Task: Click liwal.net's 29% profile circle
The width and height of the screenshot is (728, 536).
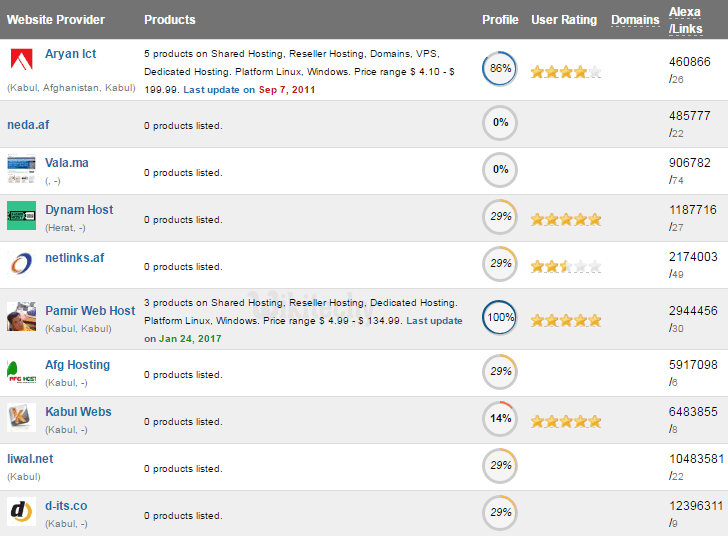Action: pyautogui.click(x=500, y=466)
